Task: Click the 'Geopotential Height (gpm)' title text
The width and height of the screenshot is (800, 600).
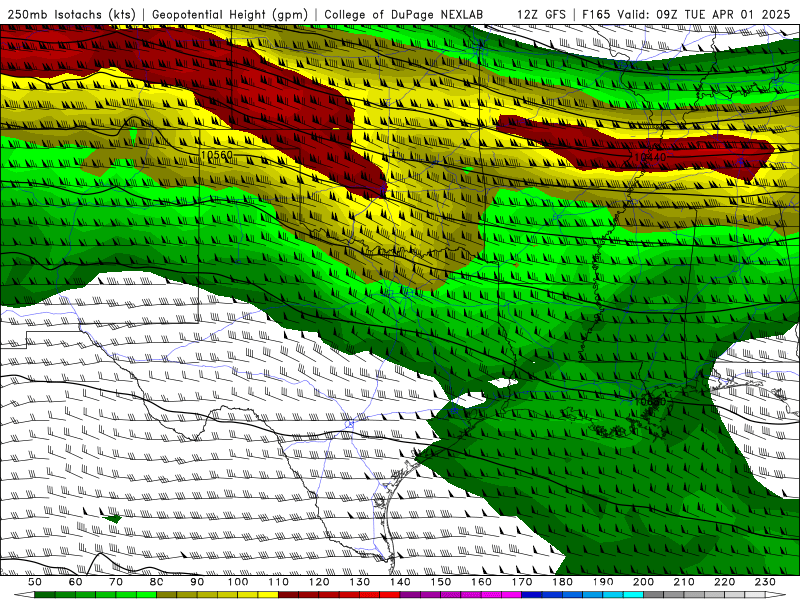Action: click(230, 14)
